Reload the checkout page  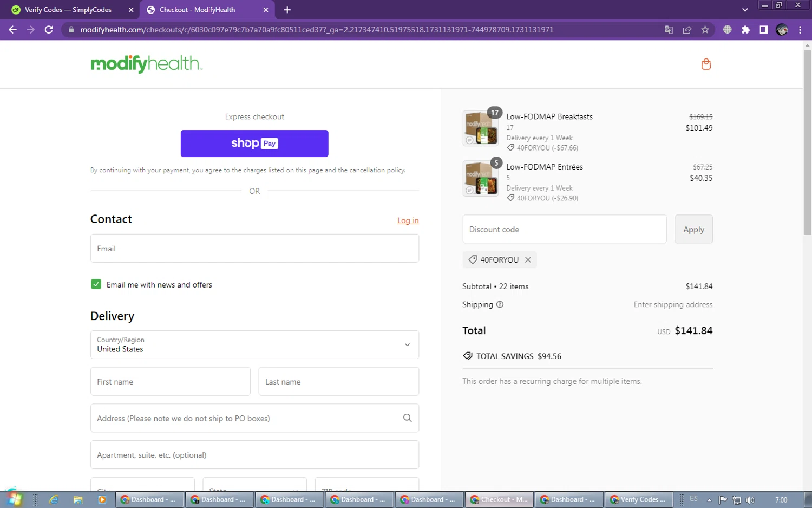[49, 30]
